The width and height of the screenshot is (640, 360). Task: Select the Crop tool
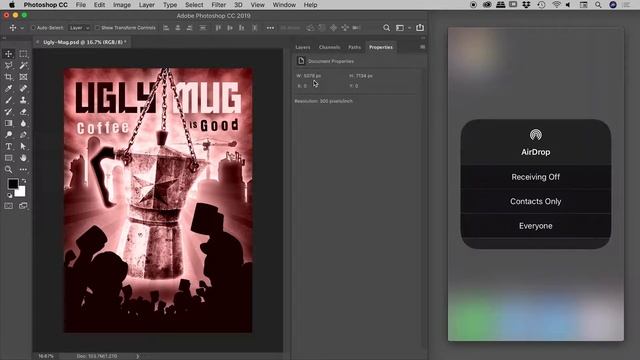[9, 77]
